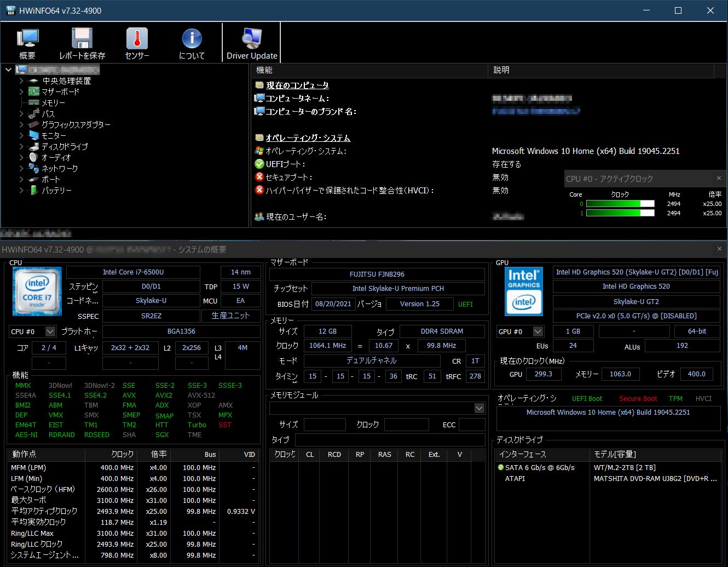Click the ポート connector icon
728x567 pixels.
coord(34,180)
